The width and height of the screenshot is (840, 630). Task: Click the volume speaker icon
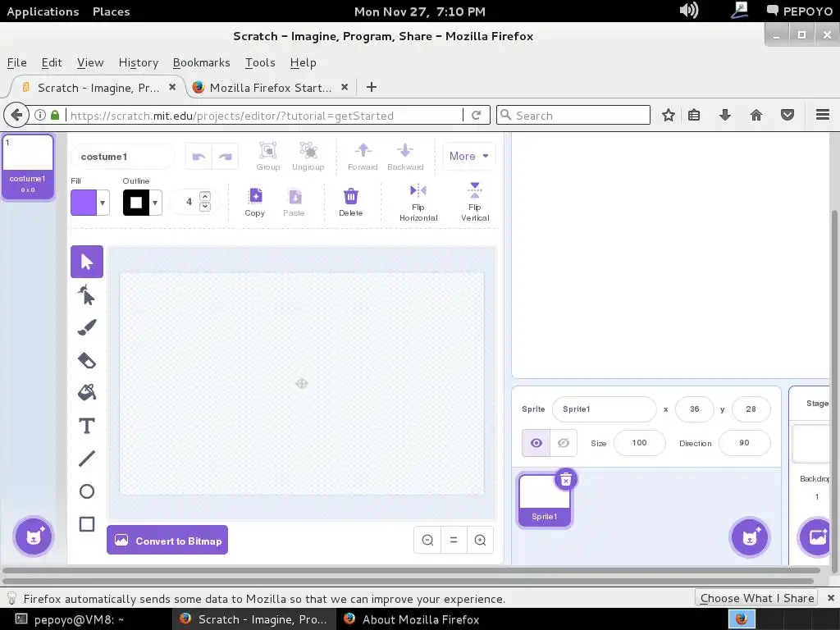(x=689, y=10)
